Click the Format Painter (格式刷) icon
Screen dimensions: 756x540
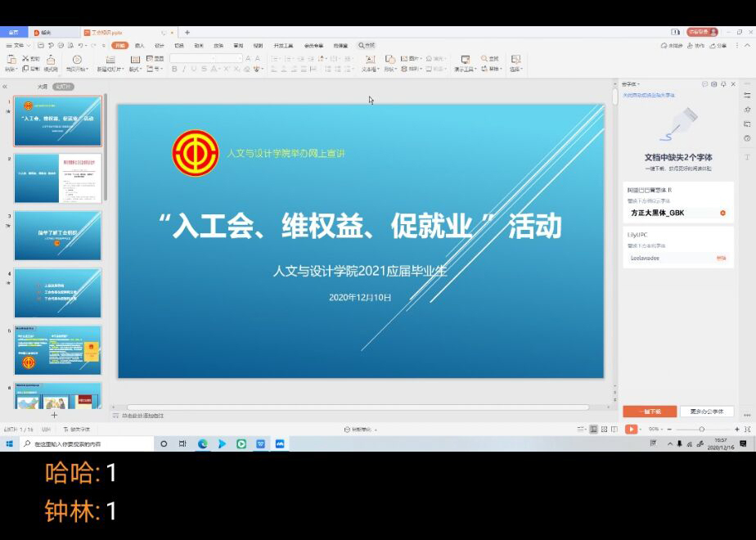(x=51, y=59)
